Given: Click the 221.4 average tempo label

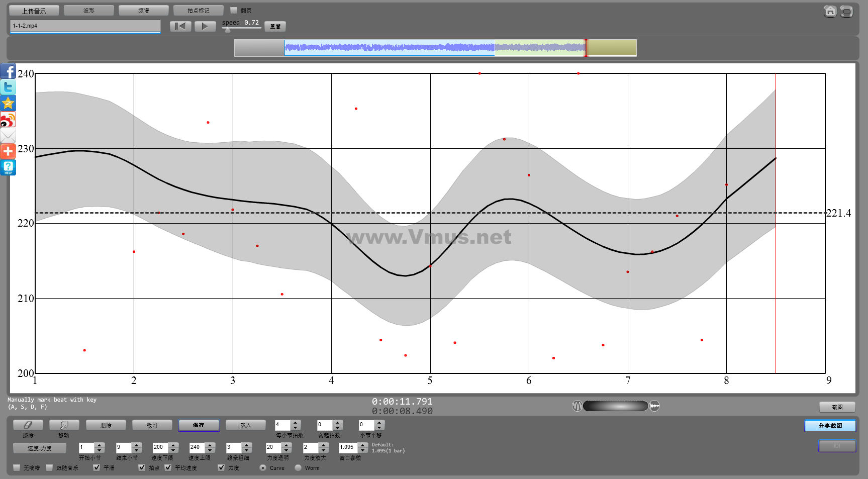Looking at the screenshot, I should (x=839, y=213).
